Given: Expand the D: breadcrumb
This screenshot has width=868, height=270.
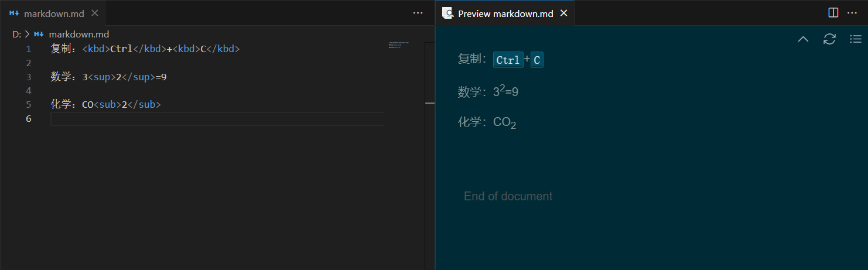Looking at the screenshot, I should pos(16,35).
